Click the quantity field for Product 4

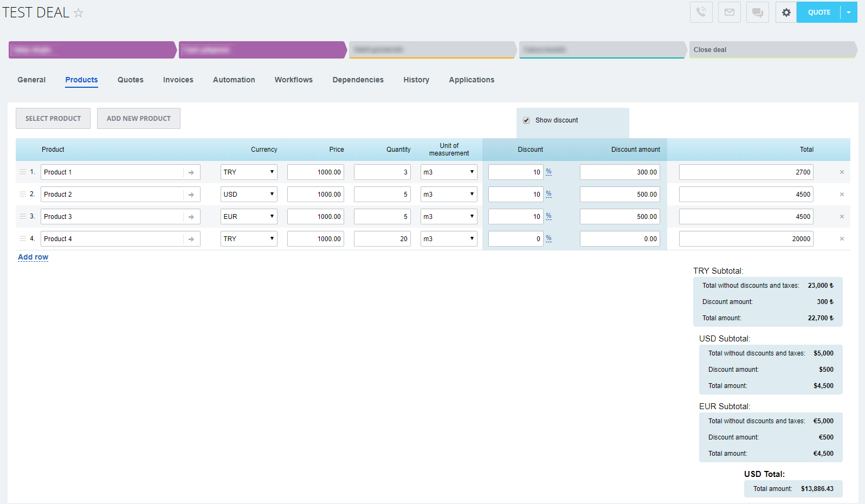(382, 238)
